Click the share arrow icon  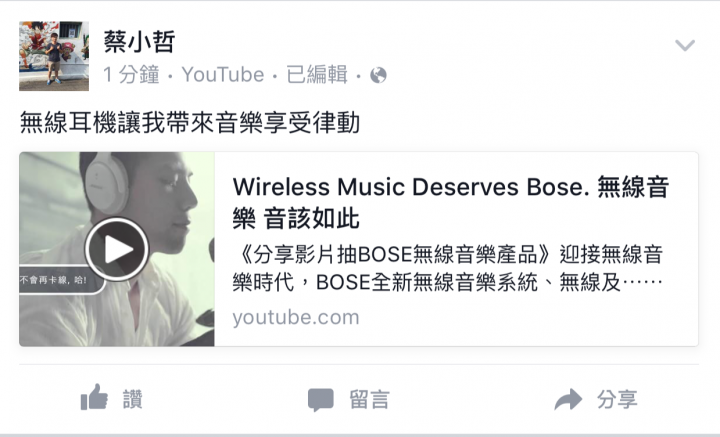pyautogui.click(x=568, y=399)
